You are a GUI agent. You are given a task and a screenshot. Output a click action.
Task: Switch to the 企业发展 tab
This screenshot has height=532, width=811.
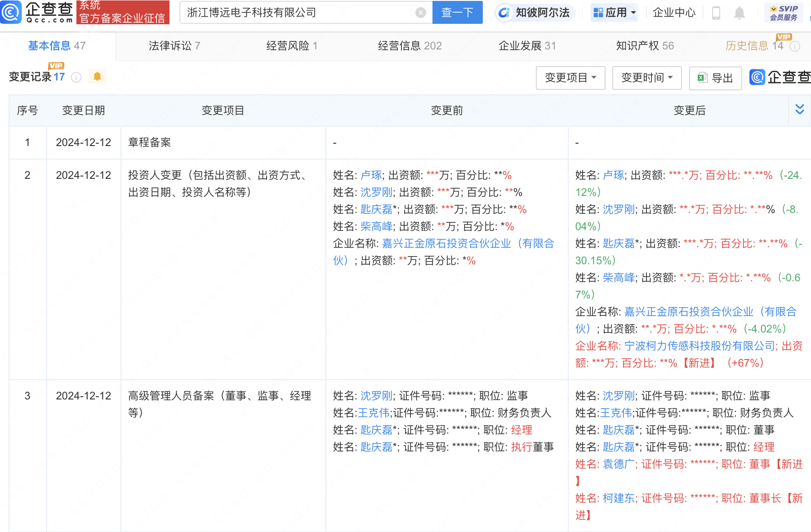527,46
